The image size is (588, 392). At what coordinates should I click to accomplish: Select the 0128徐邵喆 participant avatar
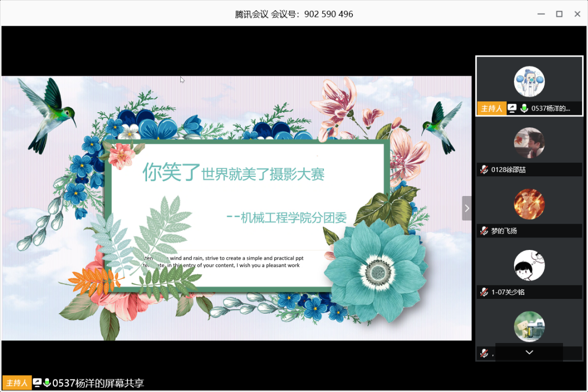point(529,143)
